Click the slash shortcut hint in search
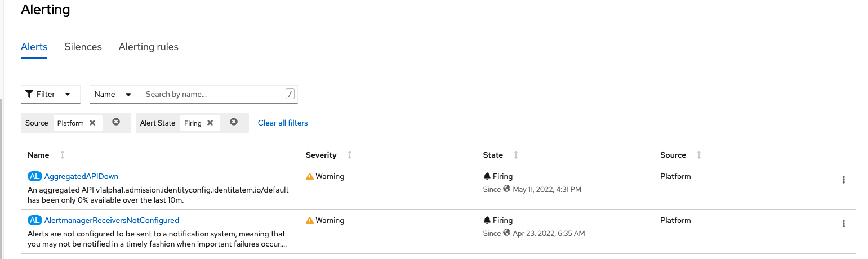 click(290, 94)
